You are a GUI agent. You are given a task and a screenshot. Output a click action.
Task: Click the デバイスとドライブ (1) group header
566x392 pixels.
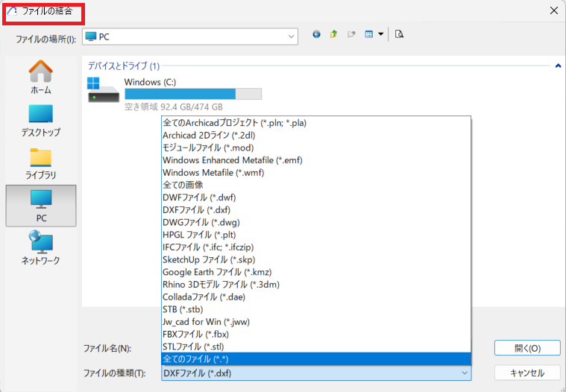[x=124, y=66]
